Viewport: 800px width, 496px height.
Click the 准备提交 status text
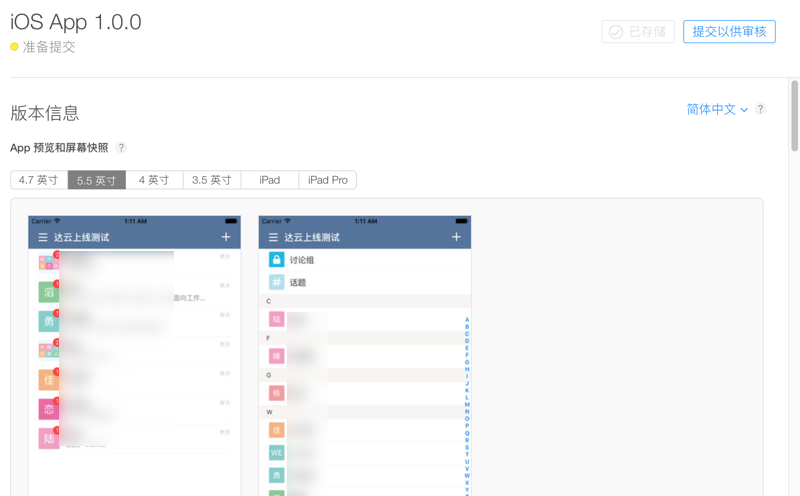tap(49, 47)
